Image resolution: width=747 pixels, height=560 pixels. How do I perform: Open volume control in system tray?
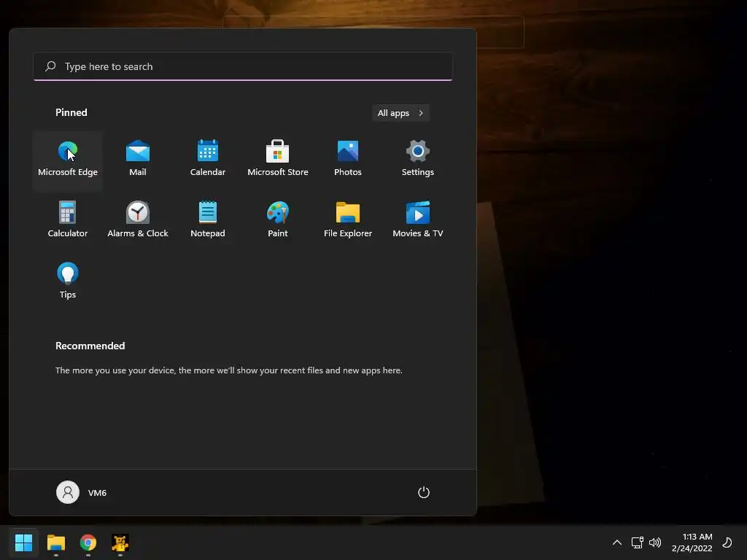click(x=656, y=542)
